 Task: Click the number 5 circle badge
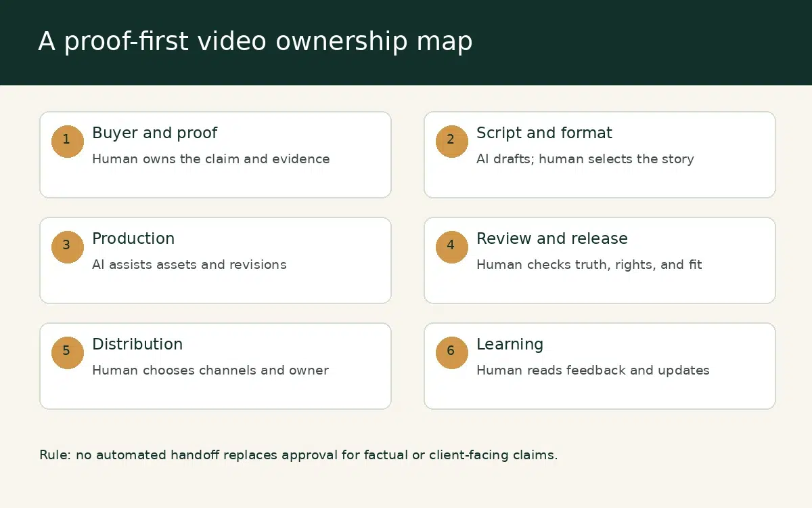point(68,352)
